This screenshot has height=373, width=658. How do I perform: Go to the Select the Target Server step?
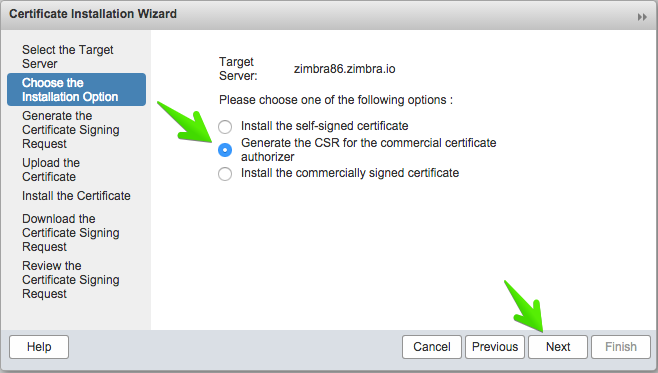68,57
